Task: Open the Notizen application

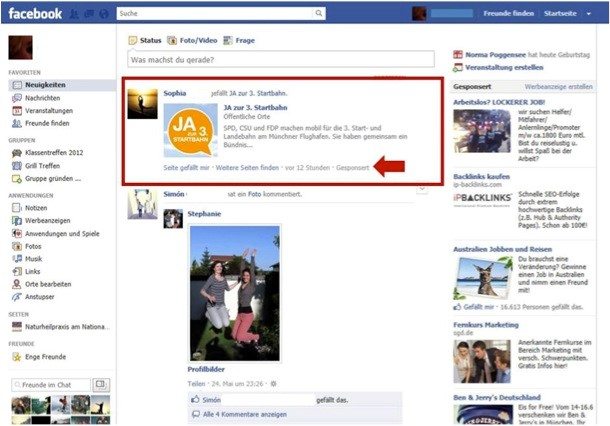Action: (x=37, y=207)
